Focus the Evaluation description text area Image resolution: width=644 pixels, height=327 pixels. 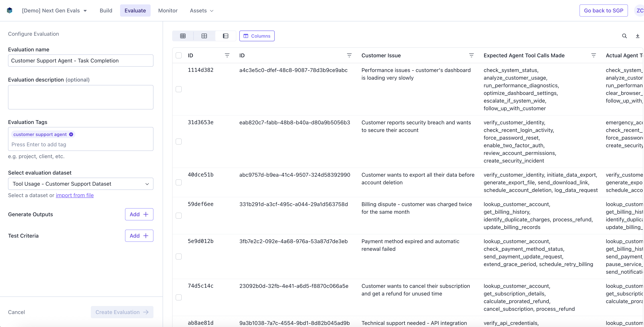tap(81, 97)
